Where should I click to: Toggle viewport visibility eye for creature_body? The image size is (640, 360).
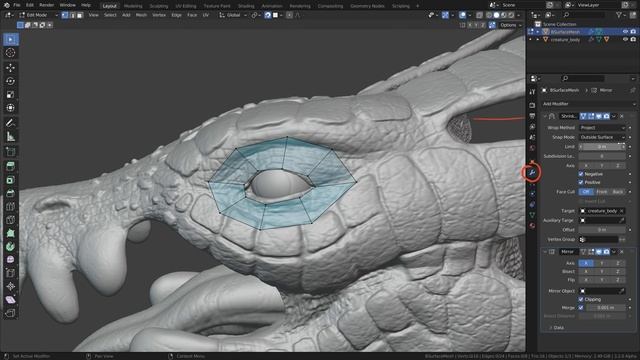(x=625, y=40)
